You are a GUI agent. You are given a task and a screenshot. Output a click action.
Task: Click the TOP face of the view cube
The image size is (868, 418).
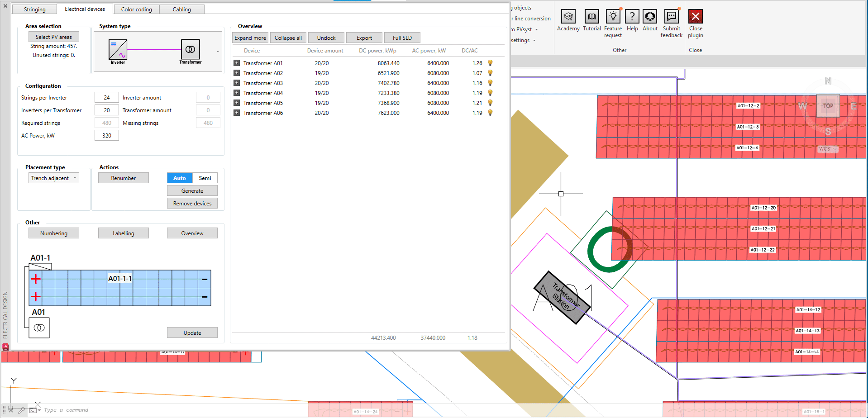tap(828, 106)
